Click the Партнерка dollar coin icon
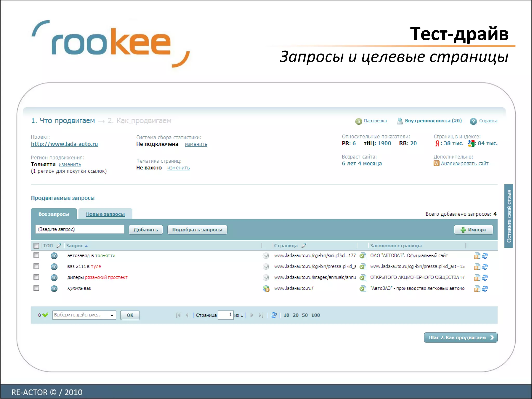Viewport: 532px width, 399px height. [358, 121]
